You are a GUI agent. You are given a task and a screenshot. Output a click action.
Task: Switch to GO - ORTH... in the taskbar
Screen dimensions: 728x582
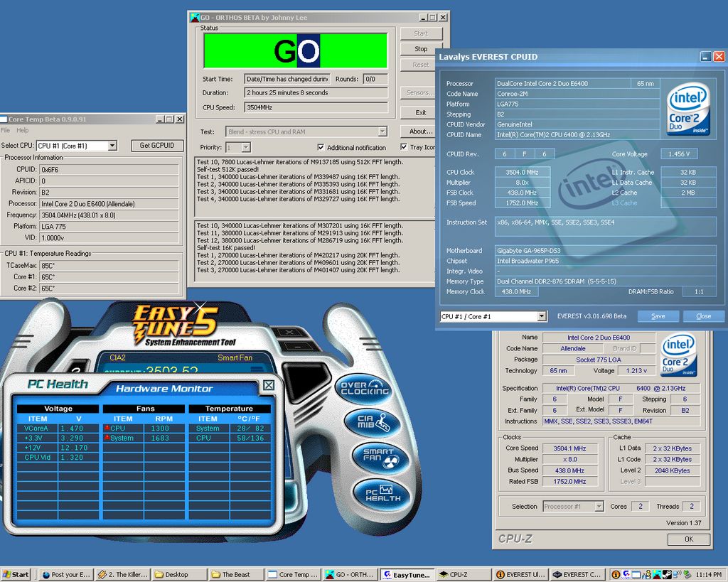[350, 575]
